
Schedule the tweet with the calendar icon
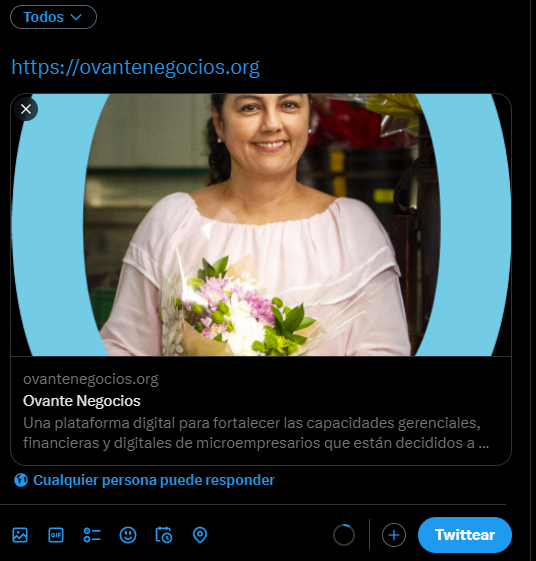point(164,535)
